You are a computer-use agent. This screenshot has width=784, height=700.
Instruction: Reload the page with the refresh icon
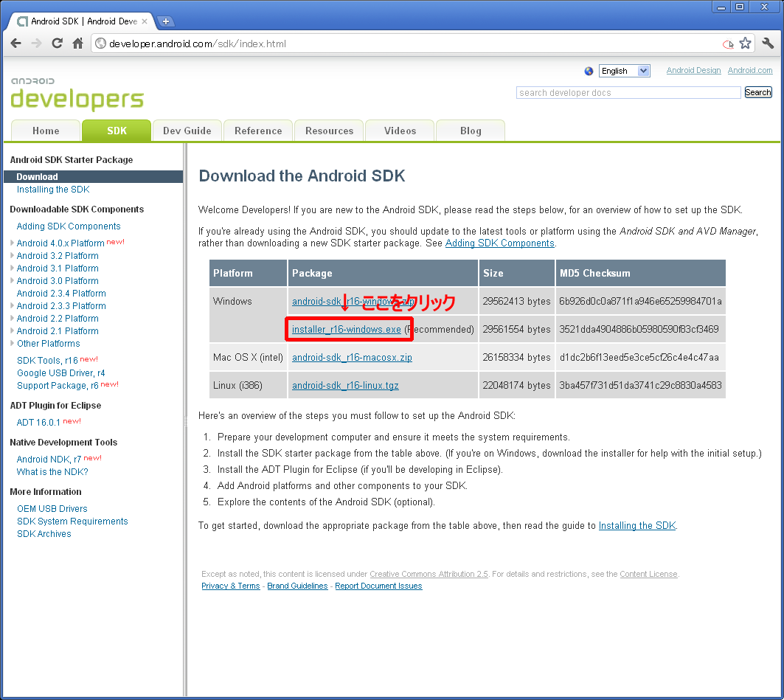(x=57, y=44)
